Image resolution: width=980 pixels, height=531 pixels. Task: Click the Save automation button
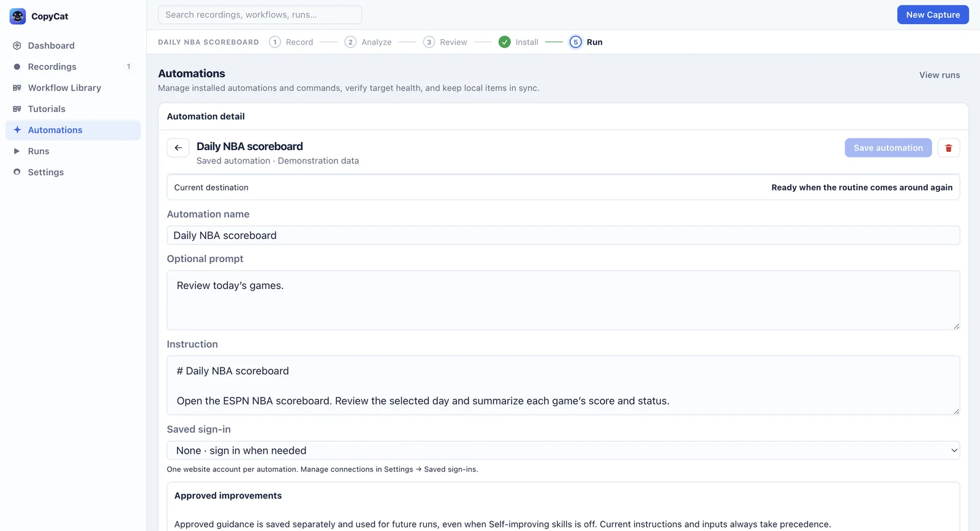tap(888, 148)
